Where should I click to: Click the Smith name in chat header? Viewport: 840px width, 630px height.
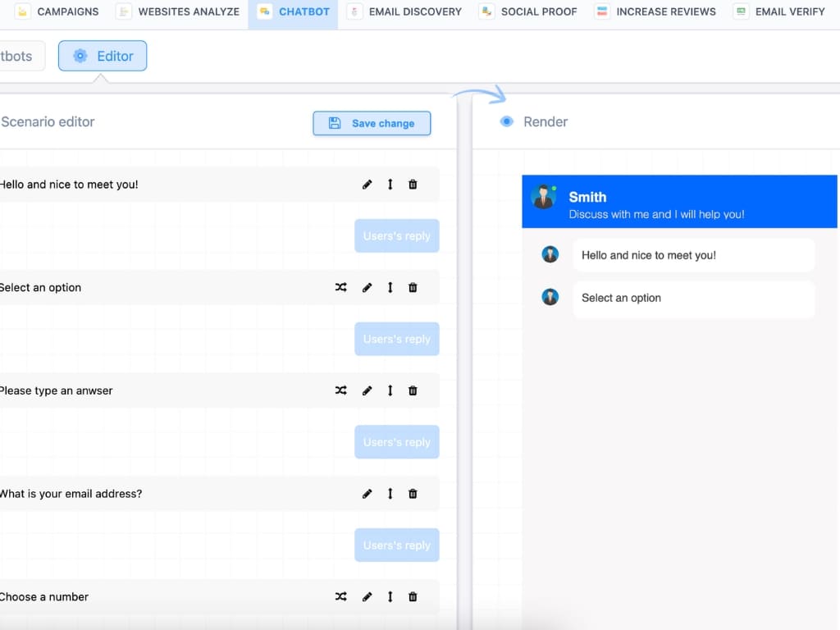(587, 197)
